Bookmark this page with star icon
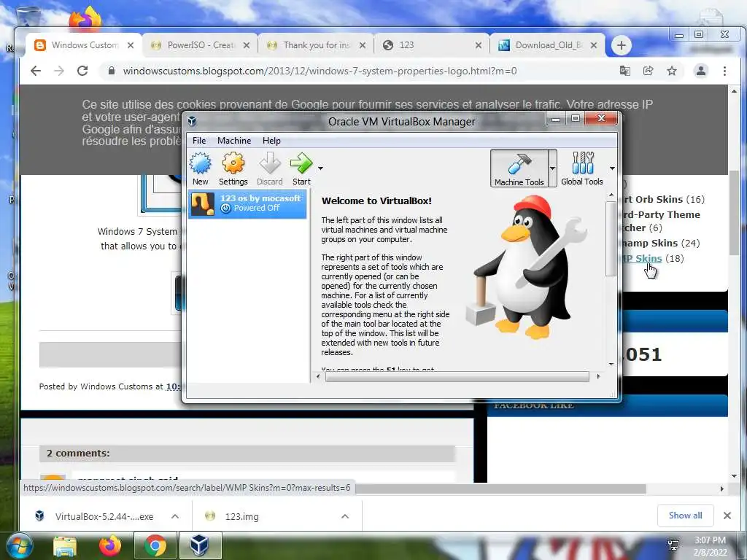The image size is (747, 560). click(672, 71)
